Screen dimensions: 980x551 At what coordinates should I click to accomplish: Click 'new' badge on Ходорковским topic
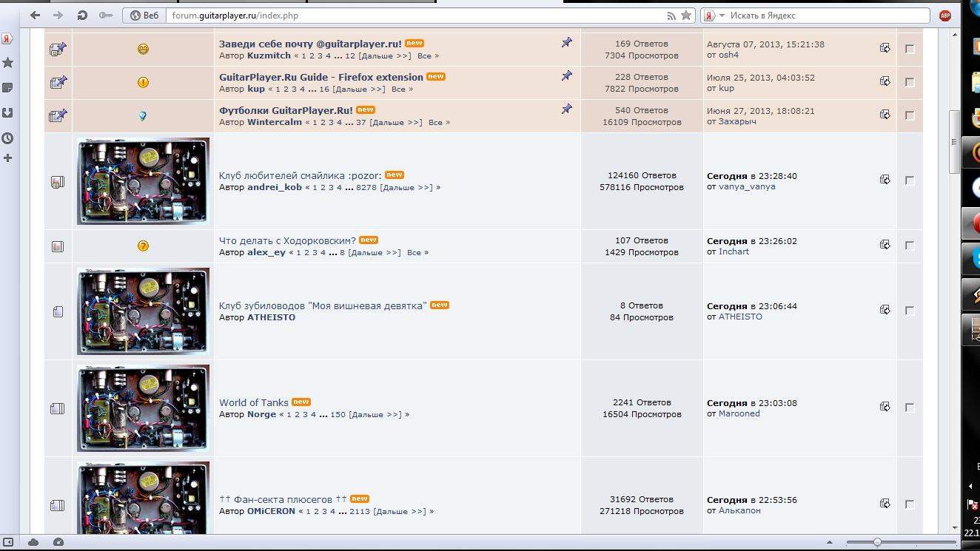(x=369, y=240)
